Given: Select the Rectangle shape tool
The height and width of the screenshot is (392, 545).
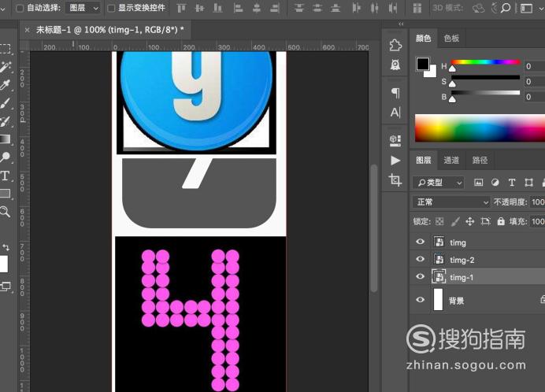Looking at the screenshot, I should 5,193.
